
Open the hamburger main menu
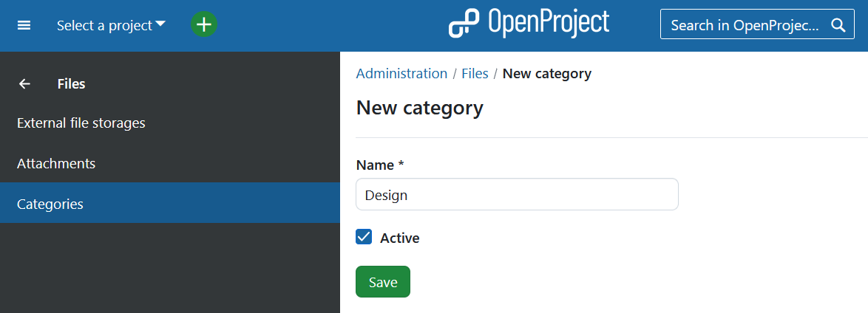pos(24,25)
